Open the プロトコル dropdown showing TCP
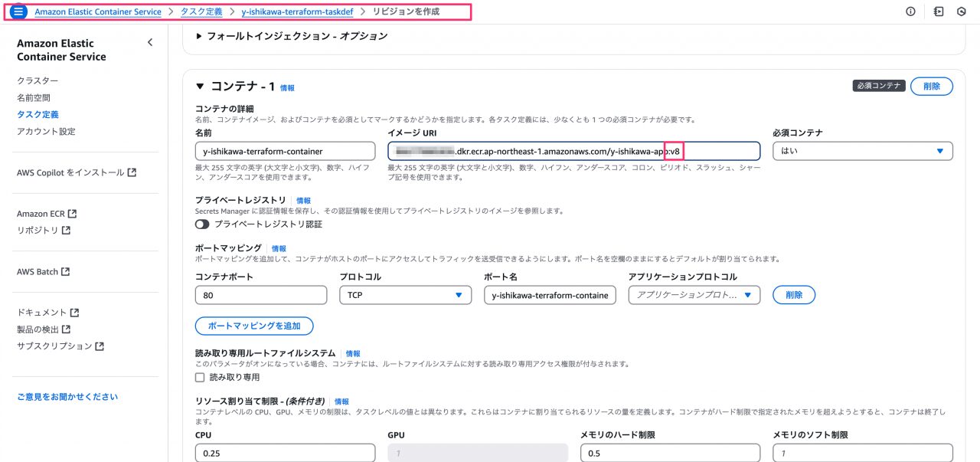The height and width of the screenshot is (462, 980). [x=406, y=295]
